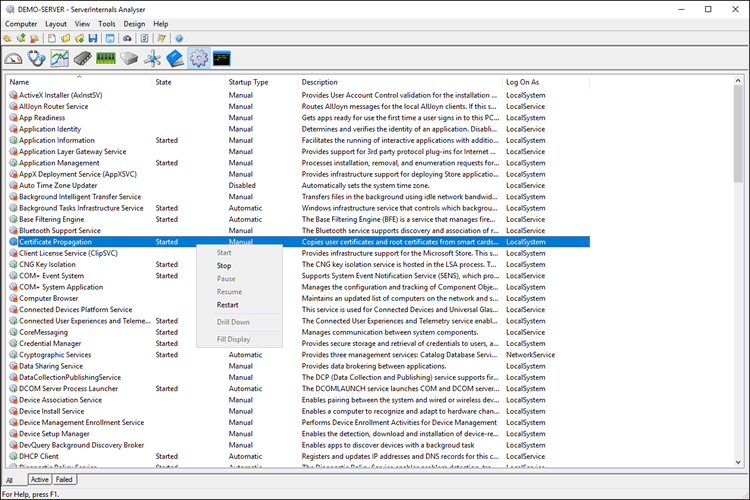The width and height of the screenshot is (750, 500).
Task: Click the blue help question mark icon
Action: (x=179, y=38)
